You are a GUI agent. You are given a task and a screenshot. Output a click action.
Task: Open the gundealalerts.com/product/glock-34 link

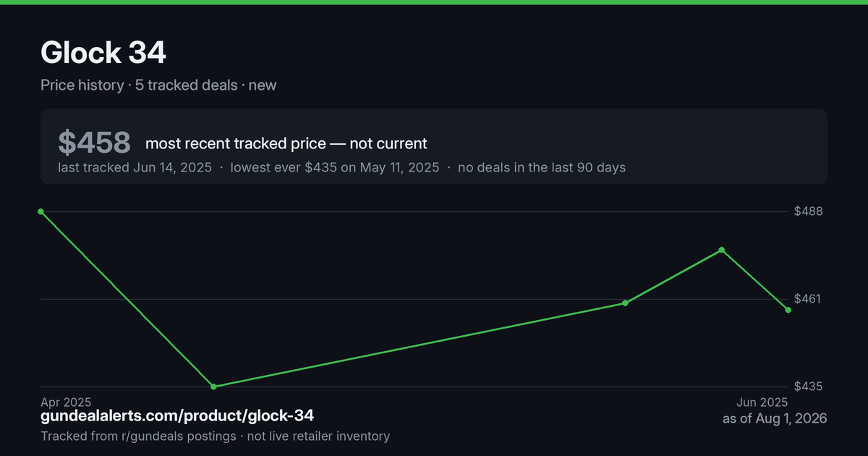point(177,416)
